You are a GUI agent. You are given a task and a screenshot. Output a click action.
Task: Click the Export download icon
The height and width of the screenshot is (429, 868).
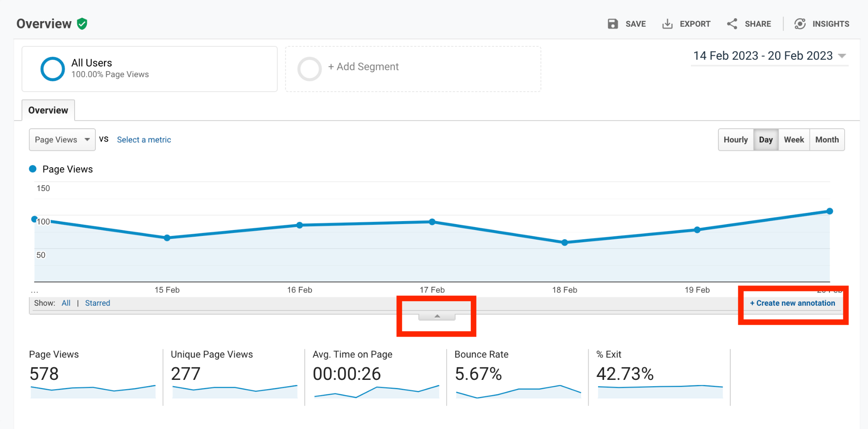point(667,24)
